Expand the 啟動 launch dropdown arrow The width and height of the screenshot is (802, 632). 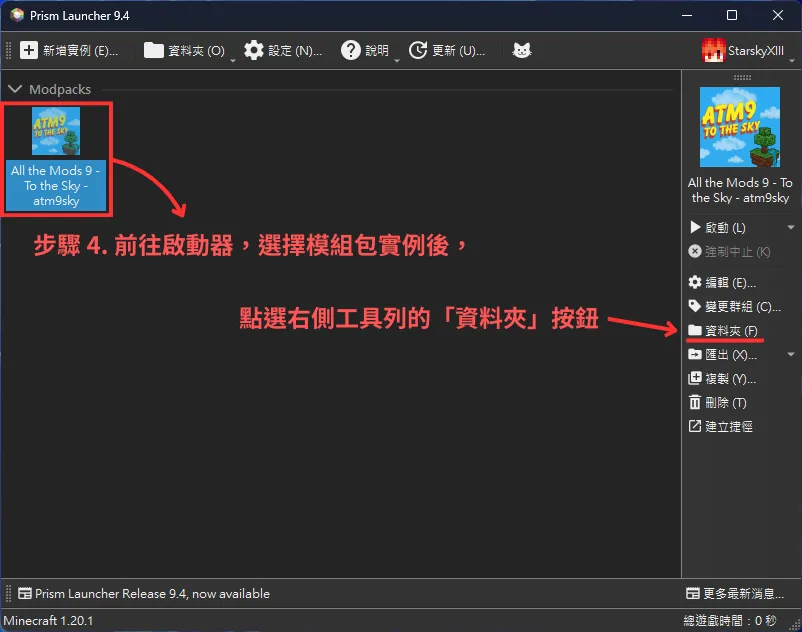[x=791, y=228]
